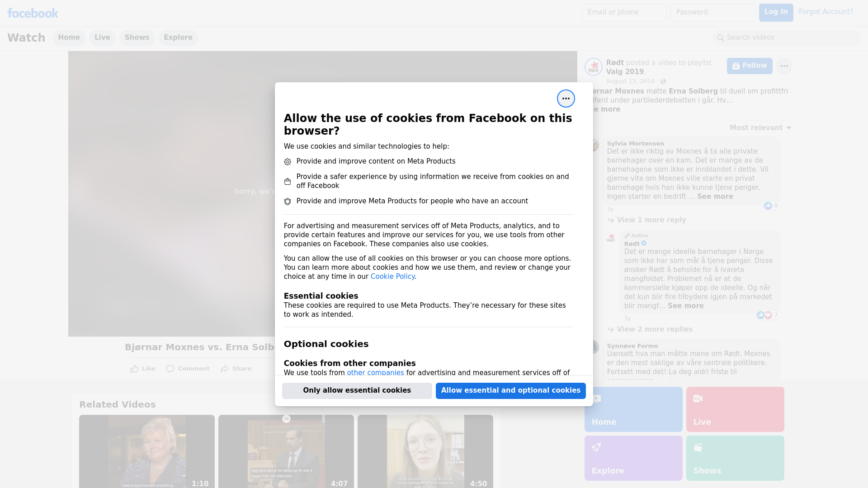Play related video with 4:50 duration
The image size is (868, 488).
pyautogui.click(x=425, y=451)
